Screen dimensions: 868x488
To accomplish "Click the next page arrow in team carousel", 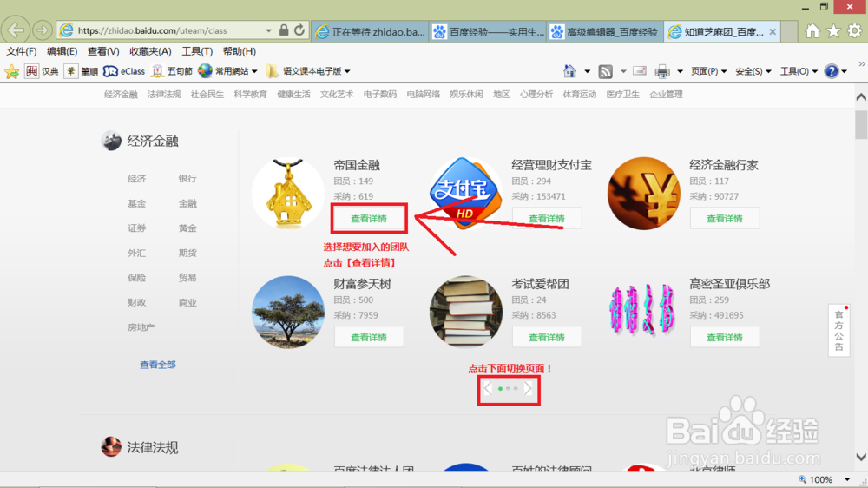I will tap(528, 389).
